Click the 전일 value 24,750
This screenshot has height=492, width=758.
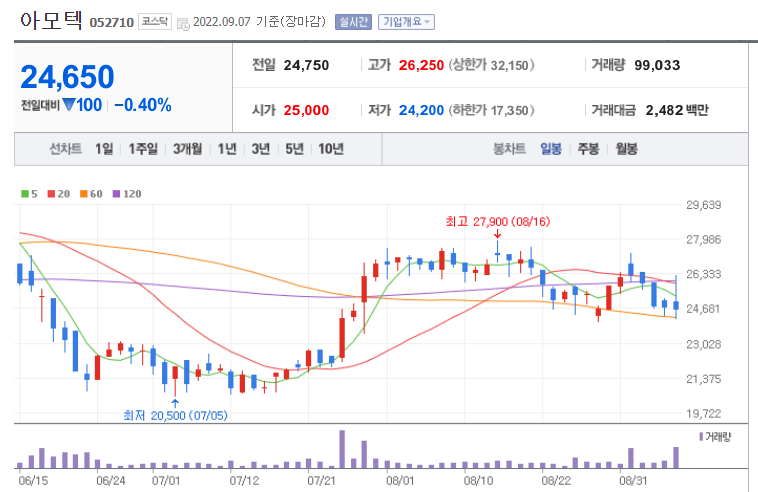pos(306,65)
